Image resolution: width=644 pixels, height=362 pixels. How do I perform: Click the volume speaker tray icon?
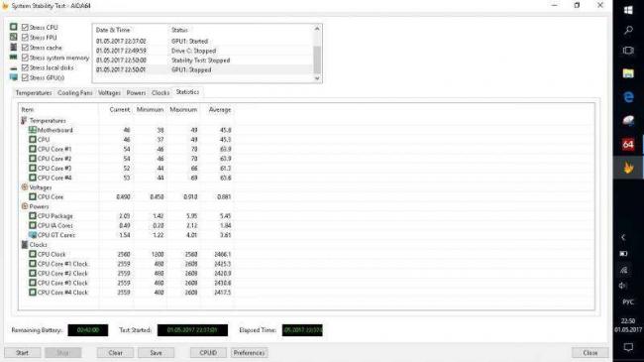pyautogui.click(x=623, y=286)
